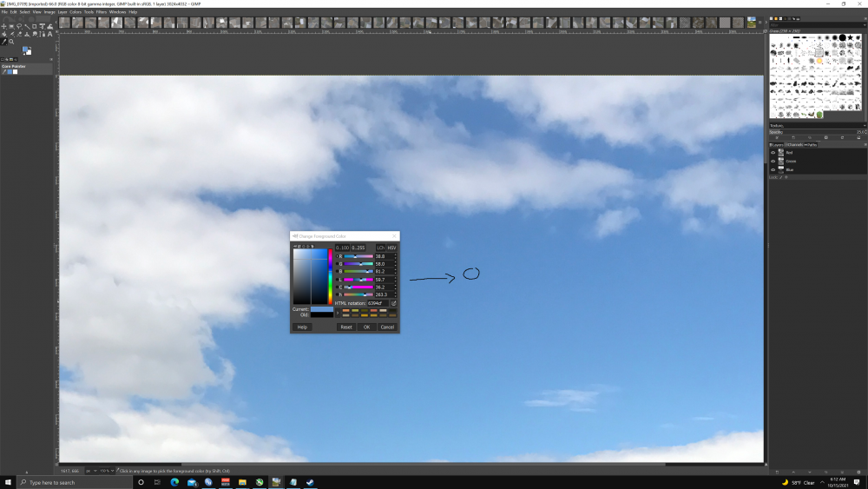Screen dimensions: 868x489
Task: Pick the star-shaped brush in Brushes panel
Action: tap(851, 37)
